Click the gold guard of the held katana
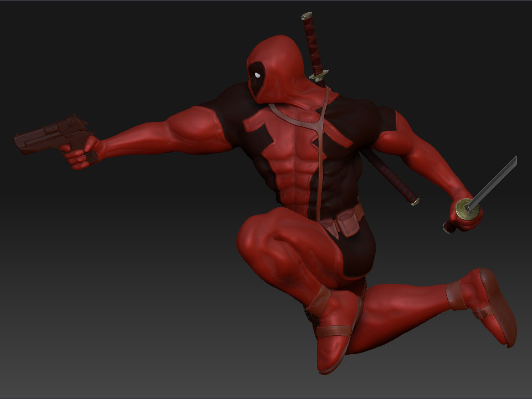This screenshot has width=532, height=399. [x=467, y=209]
